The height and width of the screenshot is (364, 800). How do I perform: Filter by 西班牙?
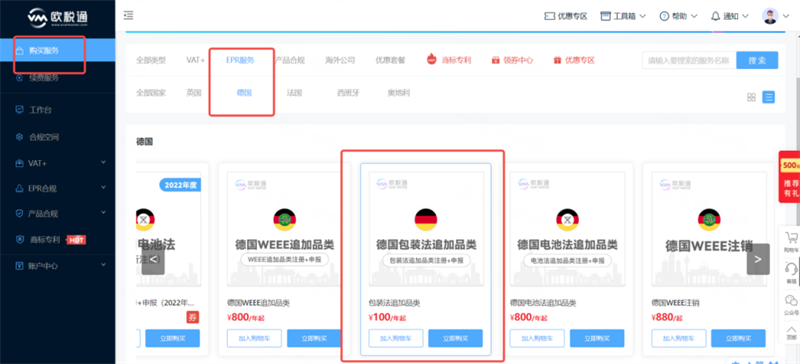pyautogui.click(x=348, y=93)
